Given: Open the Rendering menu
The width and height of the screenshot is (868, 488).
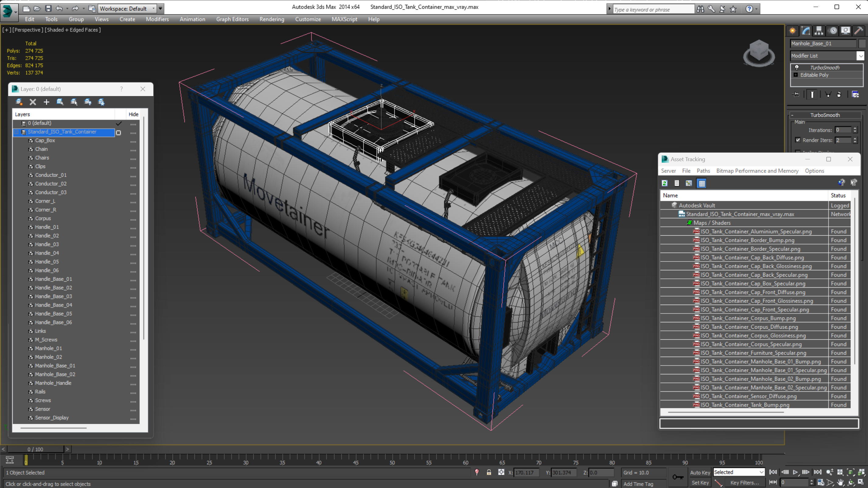Looking at the screenshot, I should point(272,19).
